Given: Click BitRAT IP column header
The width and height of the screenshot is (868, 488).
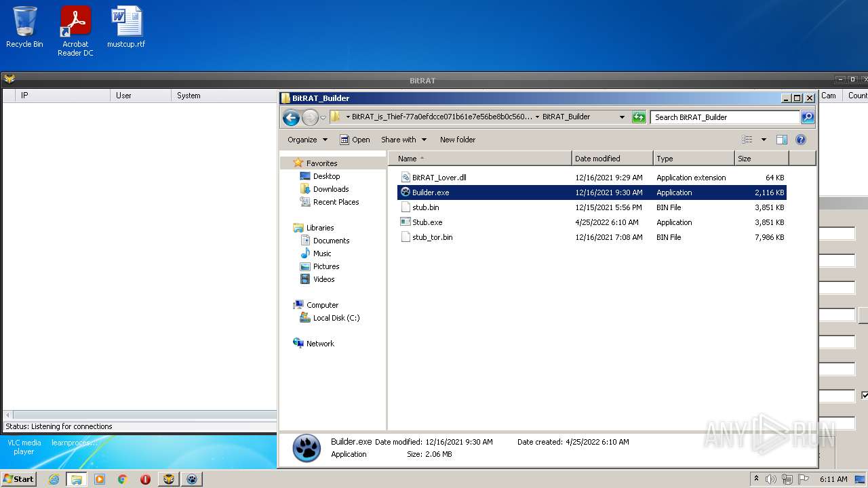Looking at the screenshot, I should 64,96.
